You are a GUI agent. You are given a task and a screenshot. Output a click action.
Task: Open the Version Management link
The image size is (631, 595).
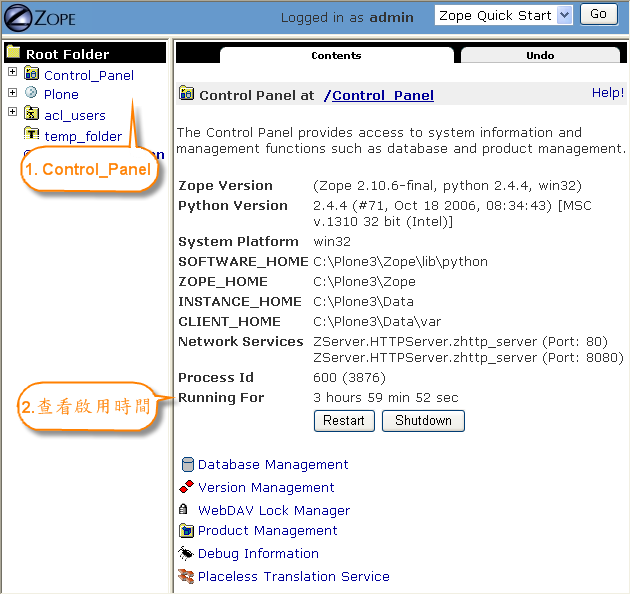point(266,488)
